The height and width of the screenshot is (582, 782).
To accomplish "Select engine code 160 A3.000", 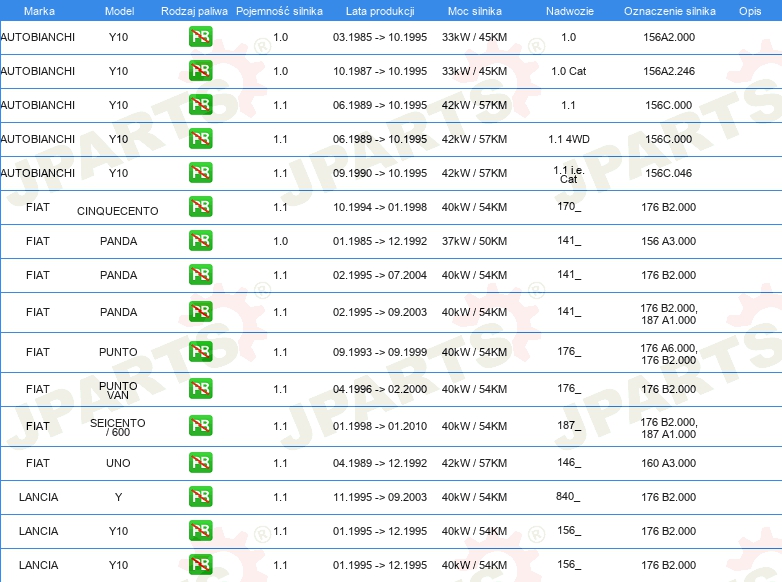I will point(669,463).
